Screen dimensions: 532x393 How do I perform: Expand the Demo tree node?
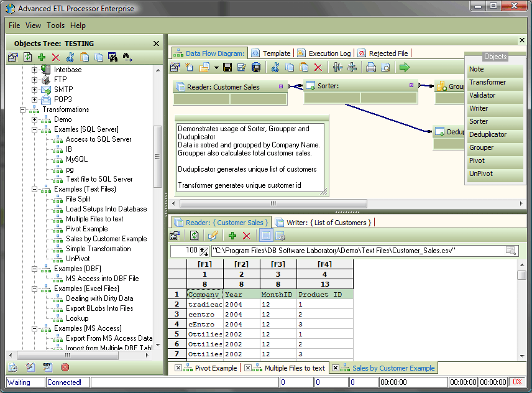35,119
